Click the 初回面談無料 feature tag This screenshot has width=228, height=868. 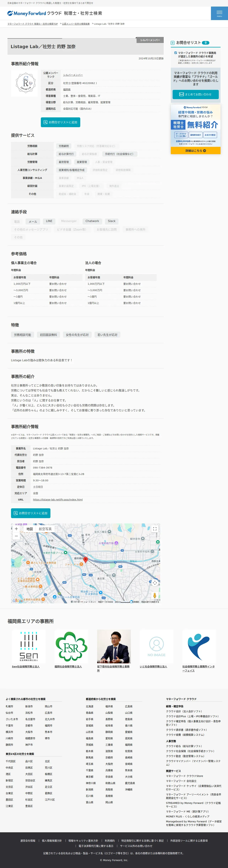[48, 335]
